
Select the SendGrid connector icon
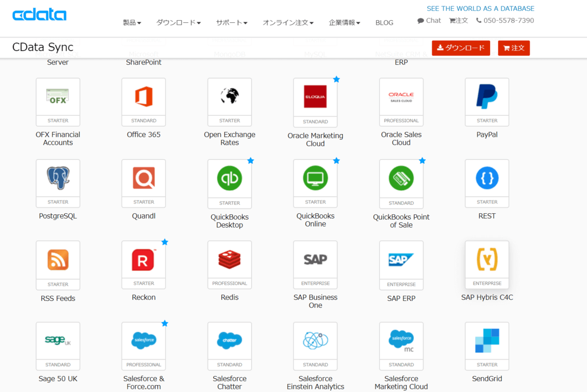tap(487, 340)
